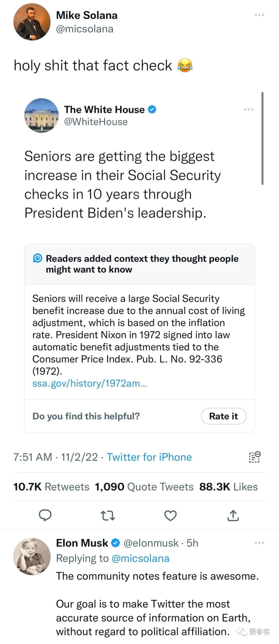The image size is (279, 644).
Task: View the 10.7K Retweets list
Action: pyautogui.click(x=51, y=487)
